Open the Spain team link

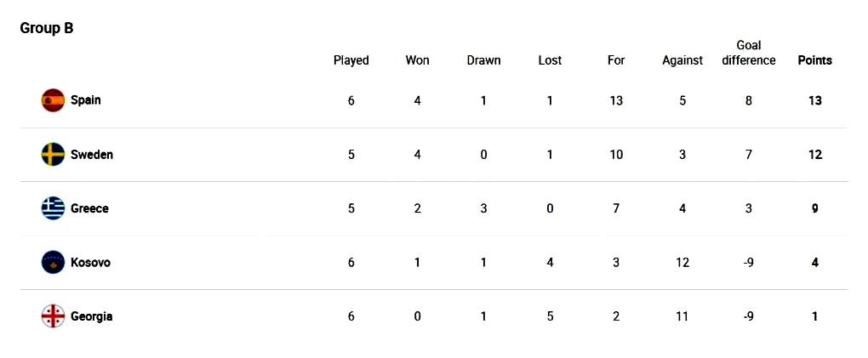click(85, 100)
